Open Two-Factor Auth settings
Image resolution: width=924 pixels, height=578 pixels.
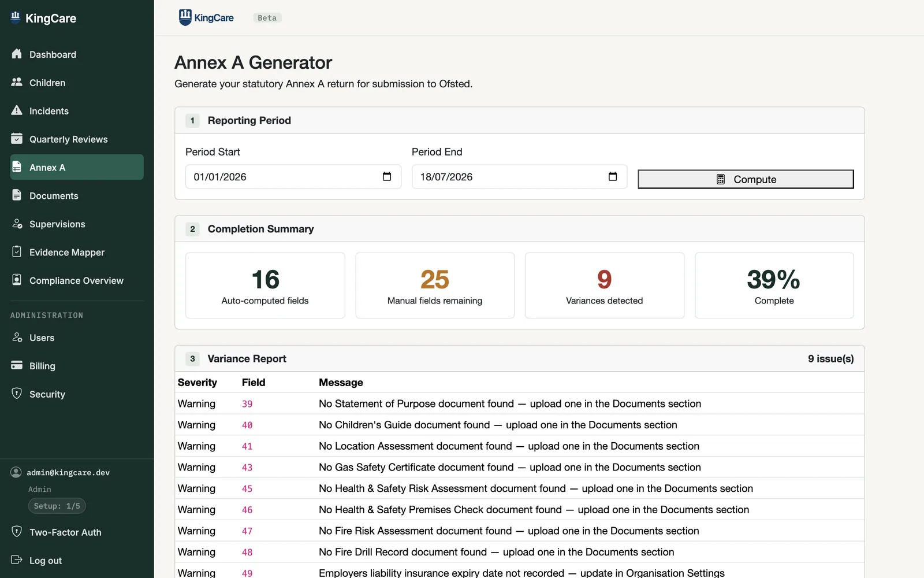77,532
